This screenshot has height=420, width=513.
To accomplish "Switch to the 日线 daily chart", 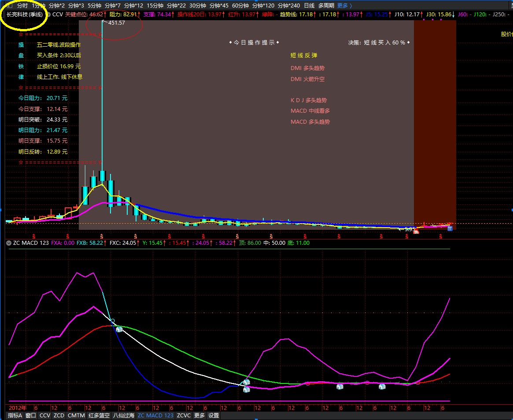I will (309, 6).
